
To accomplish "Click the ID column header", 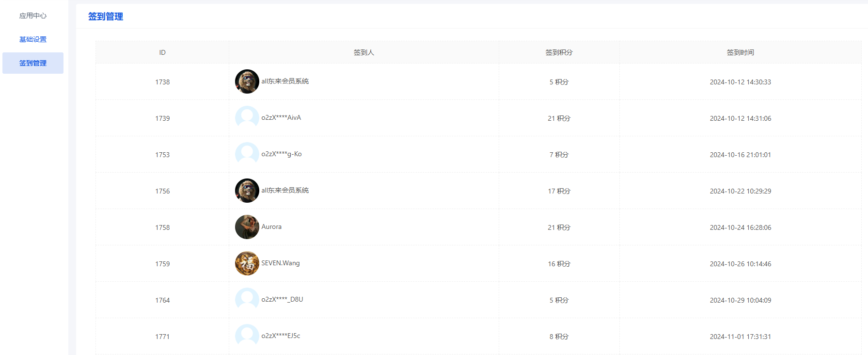I will pyautogui.click(x=162, y=52).
